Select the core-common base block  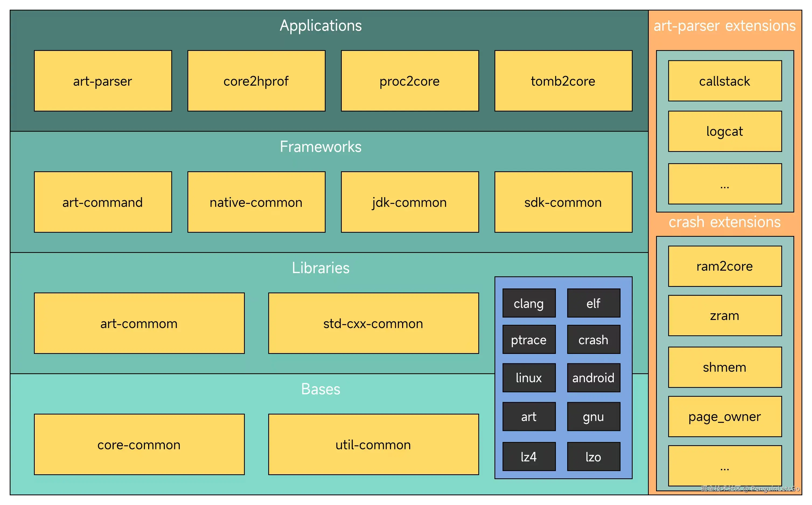click(139, 444)
